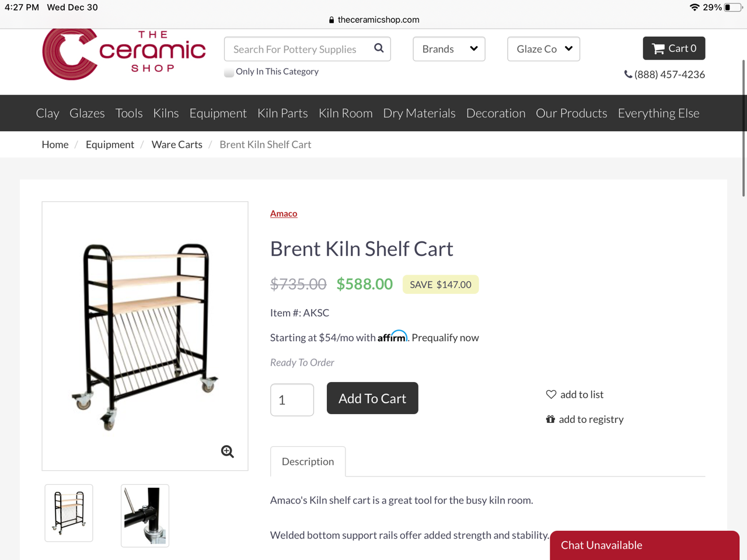Click the gift icon to add to registry
The width and height of the screenshot is (747, 560).
click(x=551, y=419)
